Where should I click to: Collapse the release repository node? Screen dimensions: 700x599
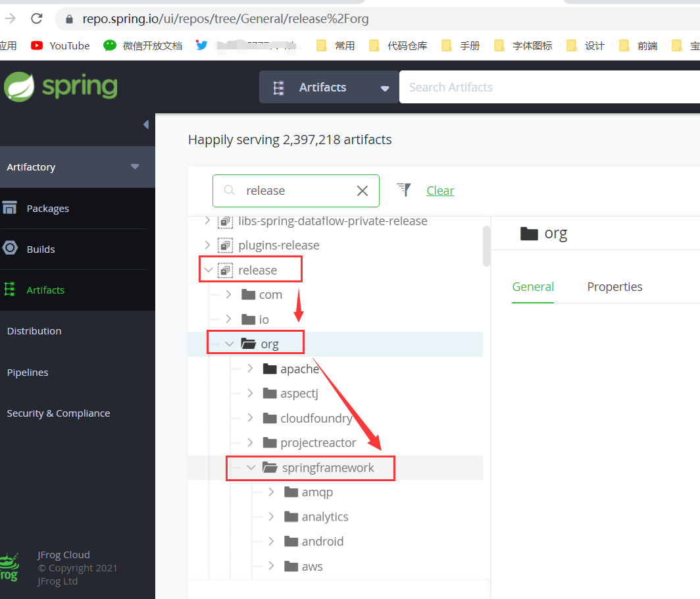click(x=208, y=270)
